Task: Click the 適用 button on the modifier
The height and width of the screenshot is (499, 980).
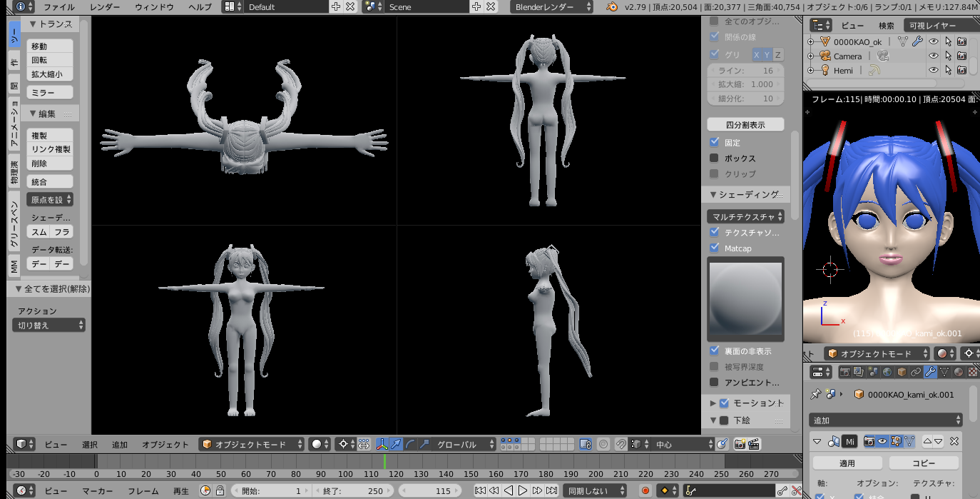Action: (x=847, y=463)
